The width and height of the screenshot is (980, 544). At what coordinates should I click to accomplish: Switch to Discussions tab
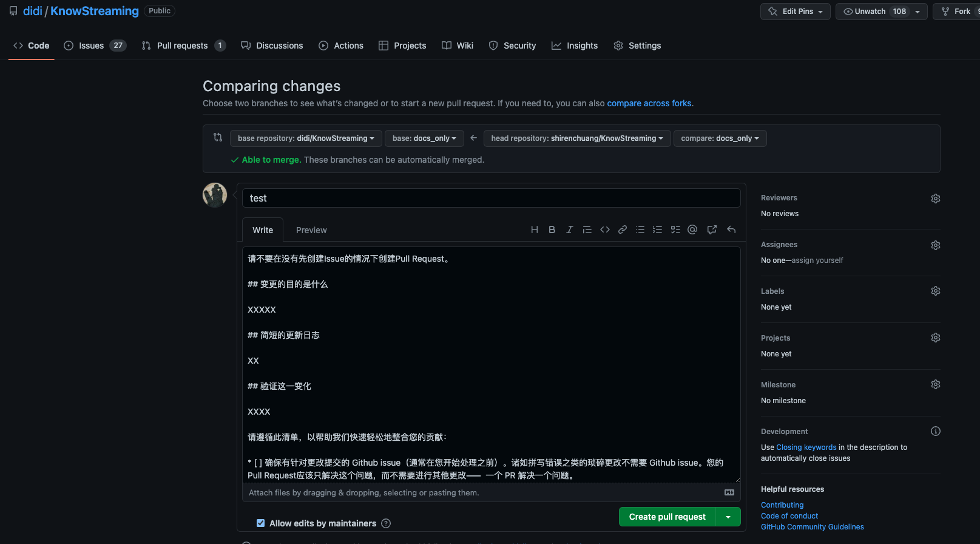pos(272,46)
